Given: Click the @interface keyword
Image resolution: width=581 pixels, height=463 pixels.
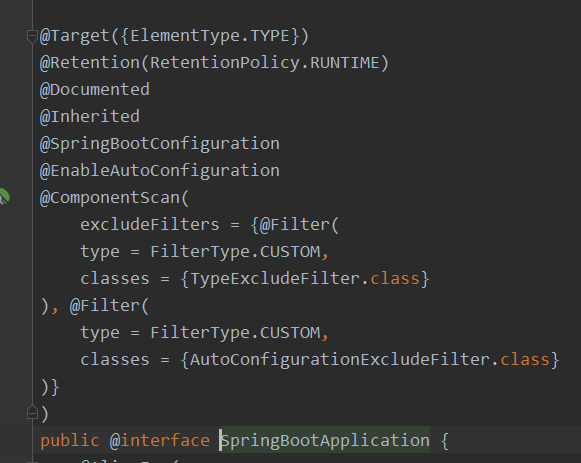Looking at the screenshot, I should pos(160,441).
